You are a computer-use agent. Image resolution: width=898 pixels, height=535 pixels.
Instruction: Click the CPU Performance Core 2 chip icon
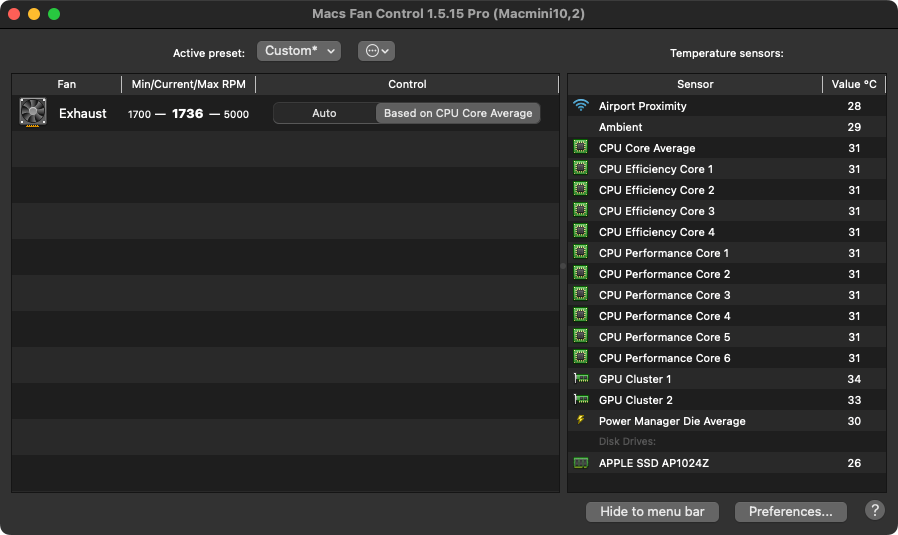coord(581,273)
